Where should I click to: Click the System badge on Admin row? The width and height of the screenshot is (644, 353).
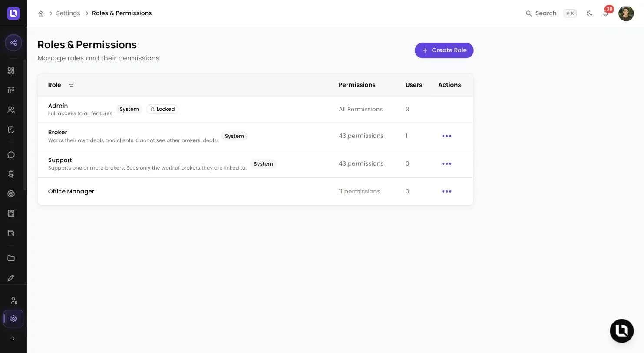(129, 109)
